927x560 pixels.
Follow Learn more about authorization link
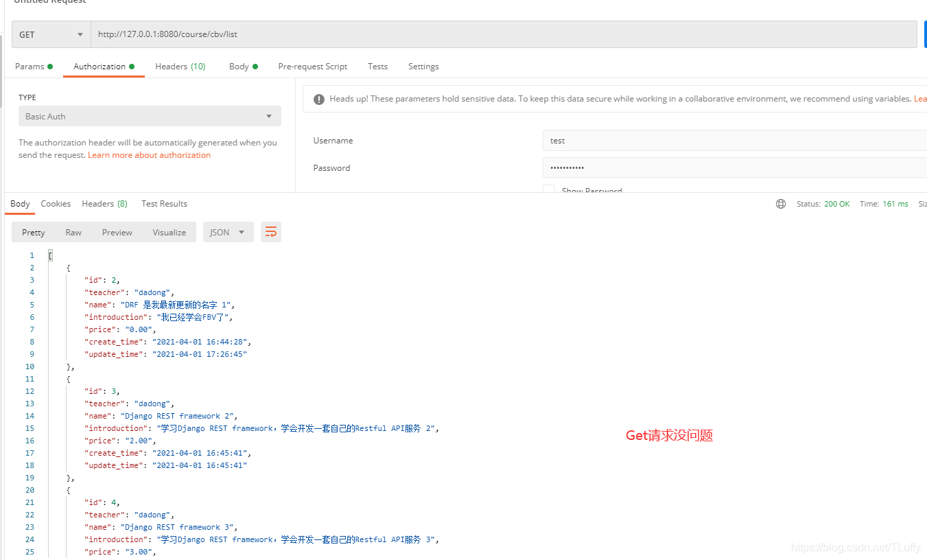click(x=150, y=155)
